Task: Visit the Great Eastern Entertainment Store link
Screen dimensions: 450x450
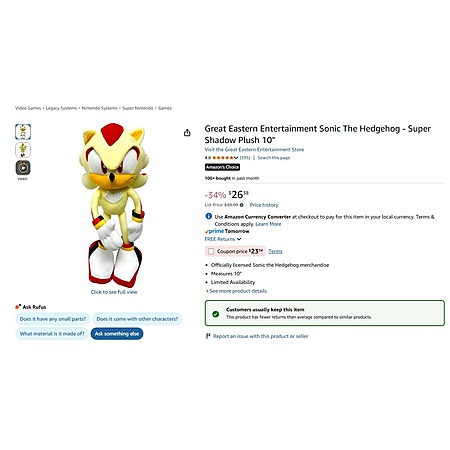Action: (x=254, y=150)
